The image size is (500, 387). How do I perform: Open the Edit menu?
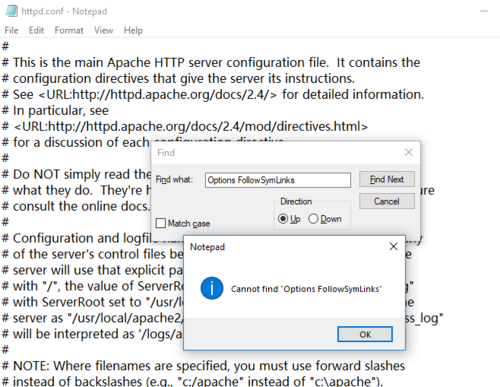click(36, 30)
